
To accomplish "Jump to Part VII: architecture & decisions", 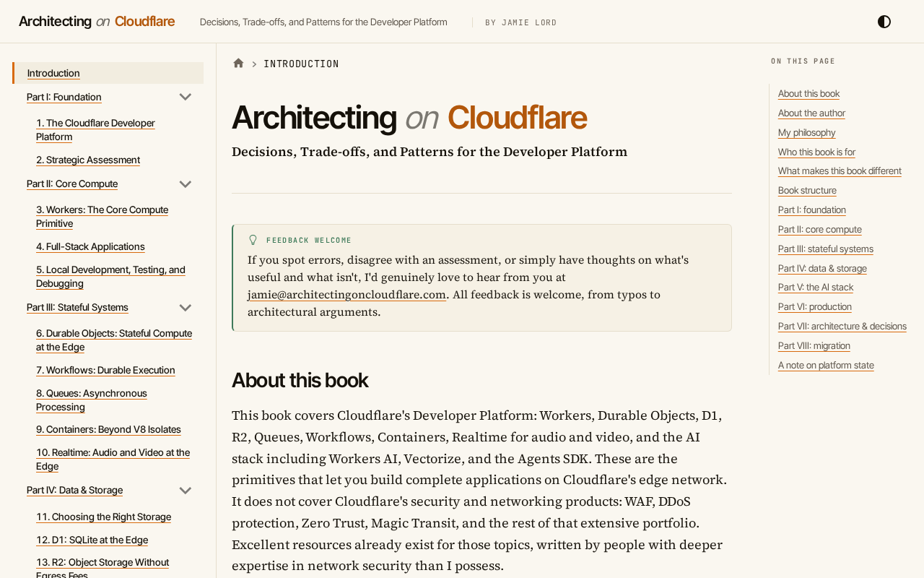I will tap(842, 326).
